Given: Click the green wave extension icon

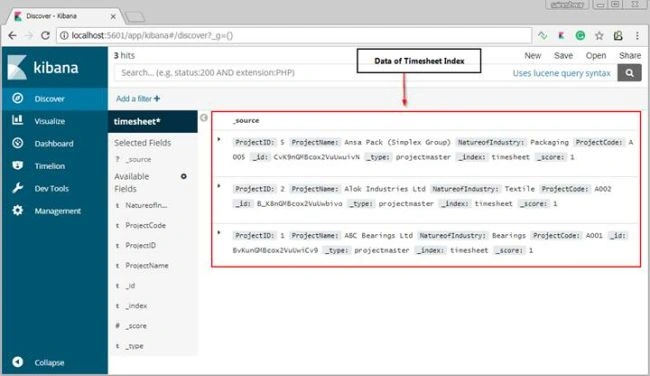Looking at the screenshot, I should [x=543, y=36].
